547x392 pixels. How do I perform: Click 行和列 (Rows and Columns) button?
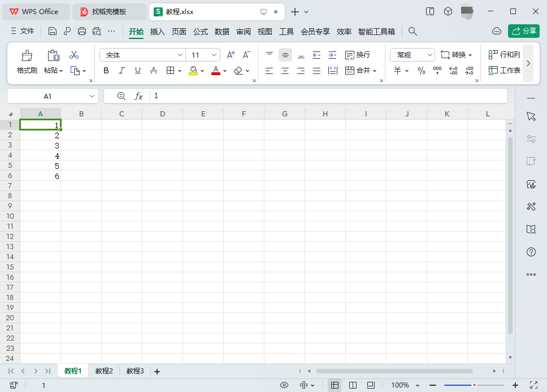(x=505, y=55)
